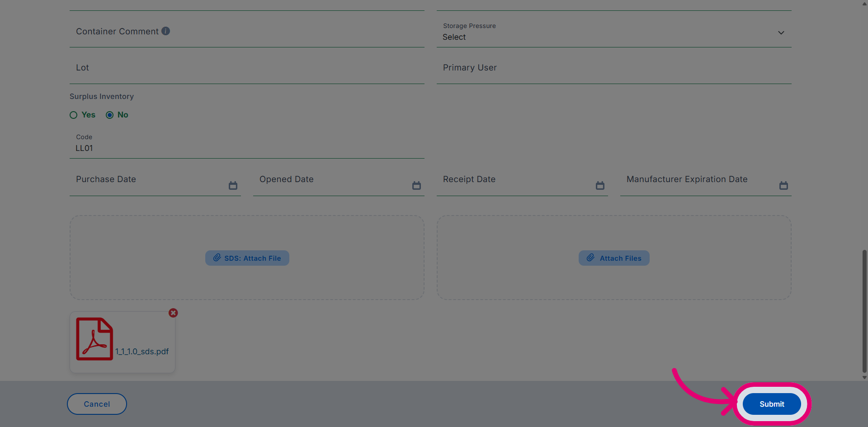Viewport: 868px width, 427px height.
Task: Open the 1_1_1.0_sds.pdf link
Action: (142, 352)
